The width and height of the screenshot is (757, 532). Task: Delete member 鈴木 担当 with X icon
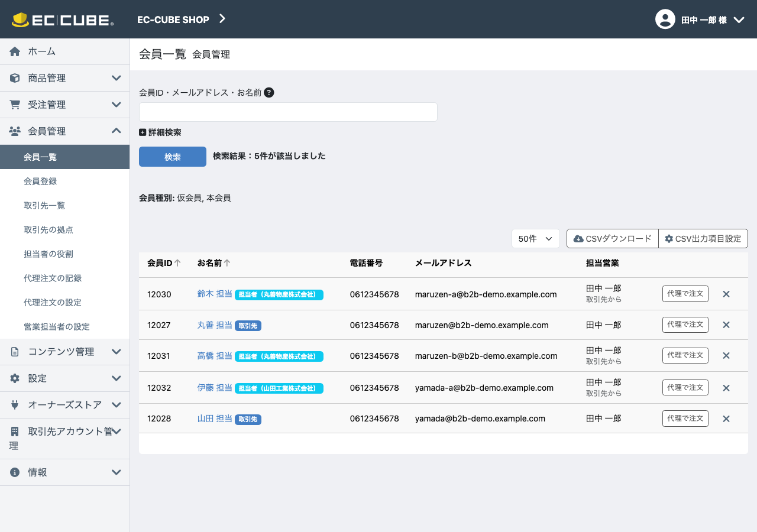[x=726, y=294]
